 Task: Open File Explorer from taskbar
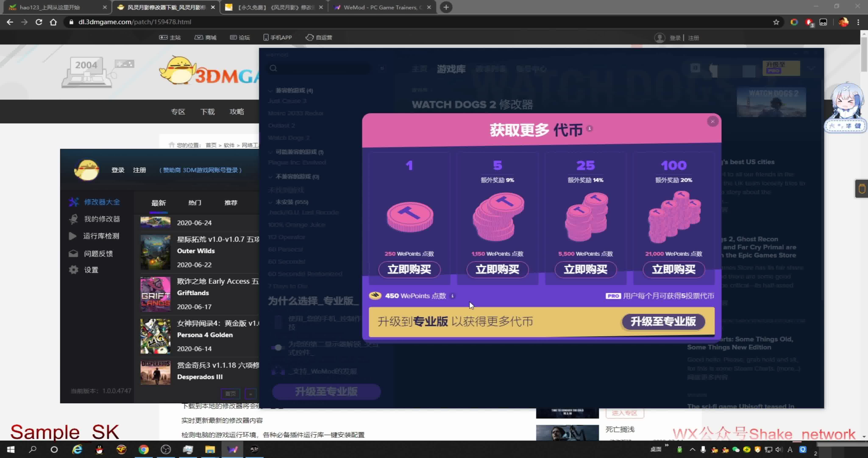coord(210,449)
